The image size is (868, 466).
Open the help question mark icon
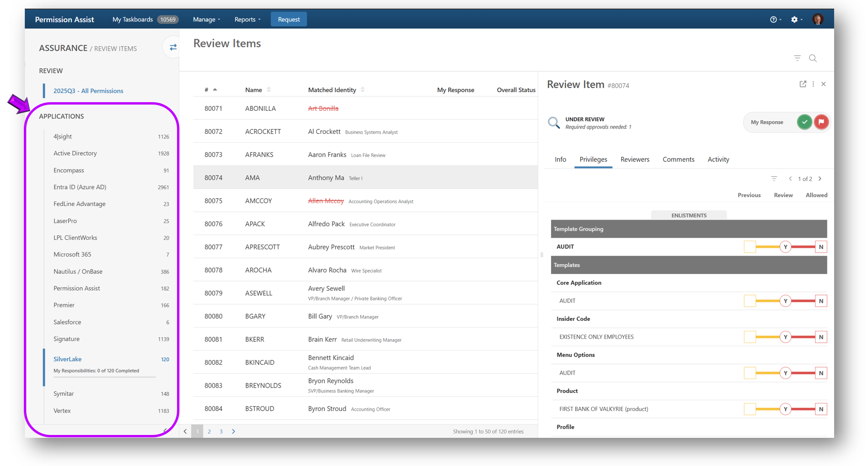pos(773,20)
